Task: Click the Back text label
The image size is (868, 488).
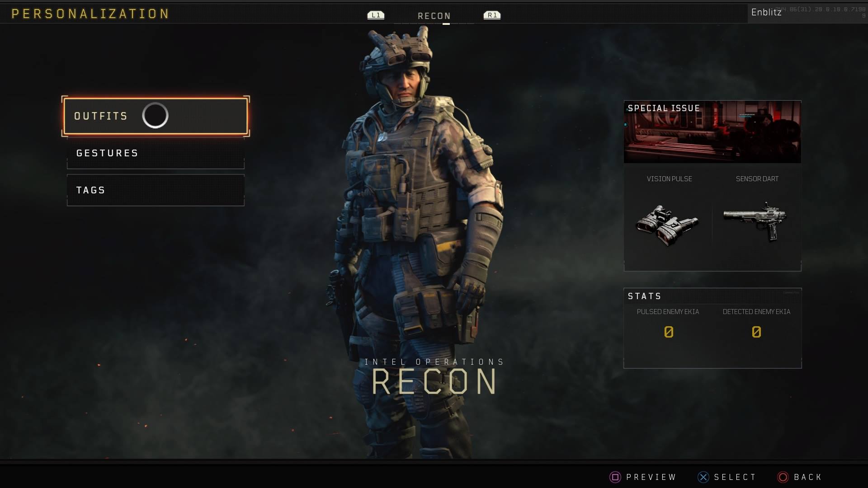Action: coord(808,477)
